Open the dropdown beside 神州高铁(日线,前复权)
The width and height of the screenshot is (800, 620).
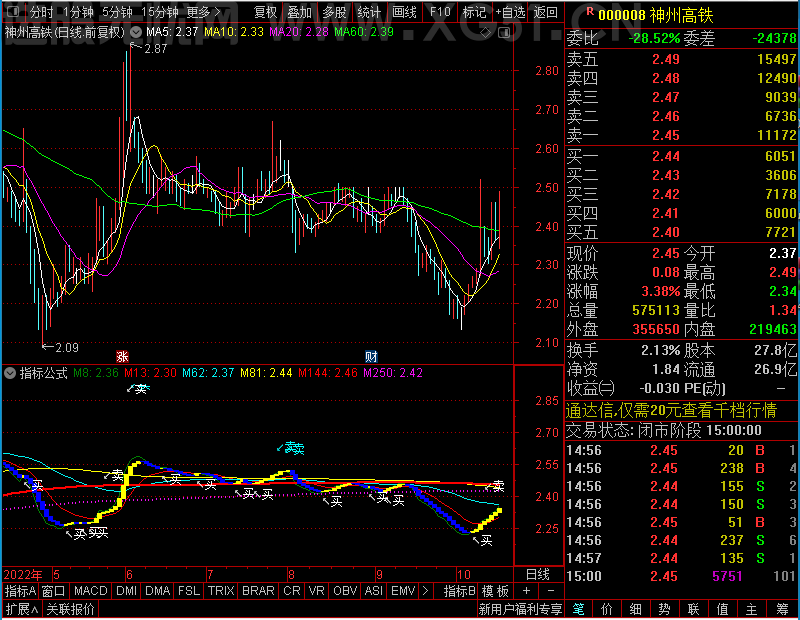pyautogui.click(x=136, y=32)
